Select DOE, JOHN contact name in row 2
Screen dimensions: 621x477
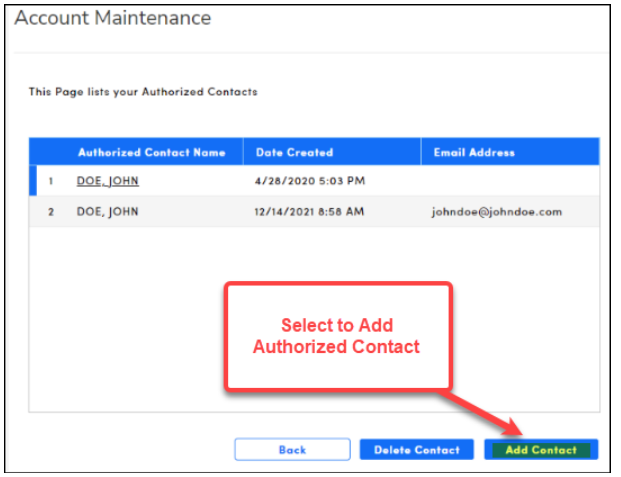tap(107, 212)
